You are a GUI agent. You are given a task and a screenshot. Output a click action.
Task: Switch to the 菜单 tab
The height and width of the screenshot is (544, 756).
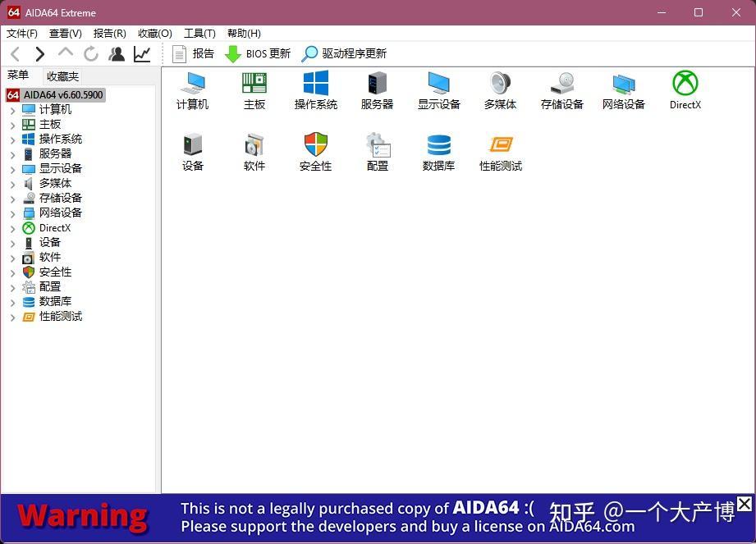(x=18, y=75)
